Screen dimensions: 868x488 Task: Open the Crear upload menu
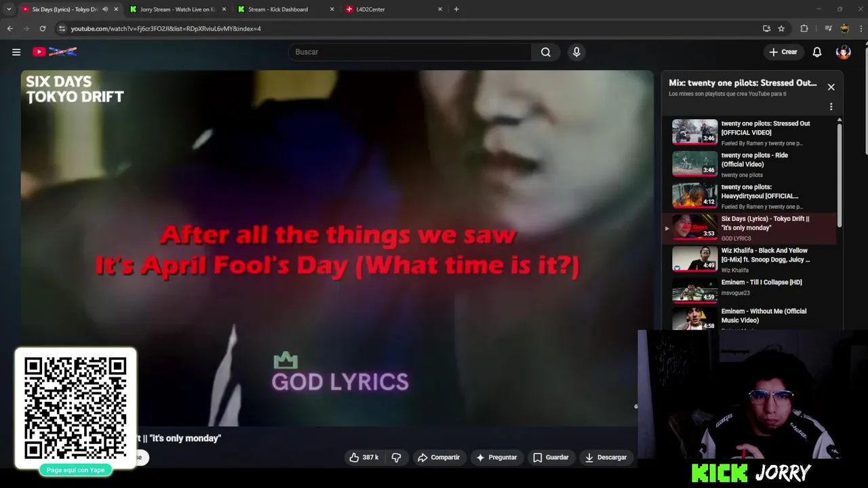click(783, 52)
